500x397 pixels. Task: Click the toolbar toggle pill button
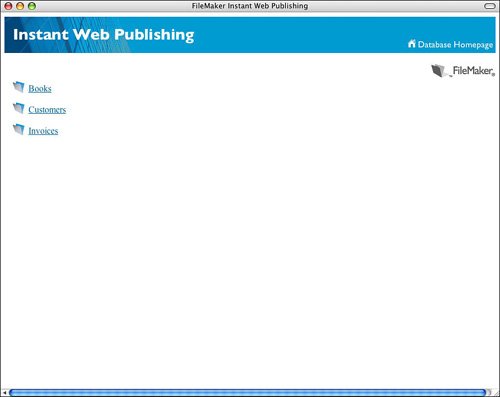pyautogui.click(x=490, y=6)
